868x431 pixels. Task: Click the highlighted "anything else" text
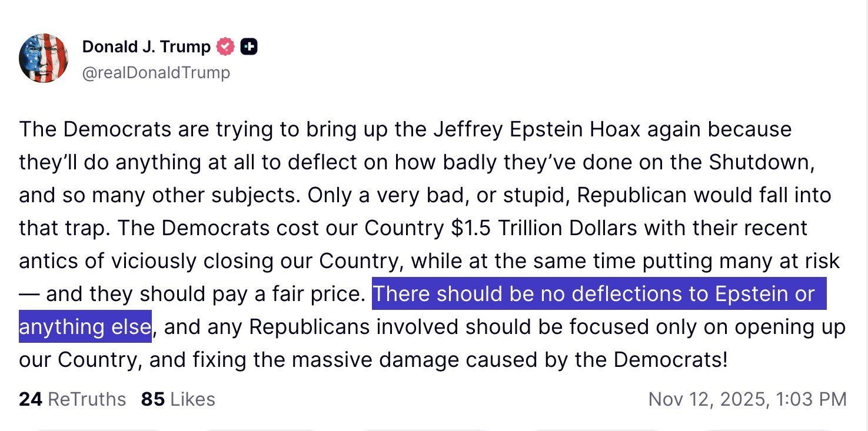85,326
